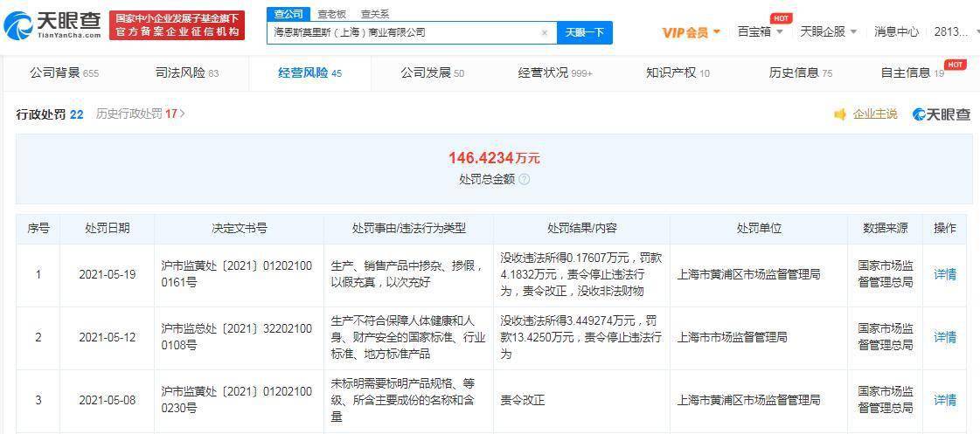Click the Tianyancha logo

pyautogui.click(x=52, y=25)
